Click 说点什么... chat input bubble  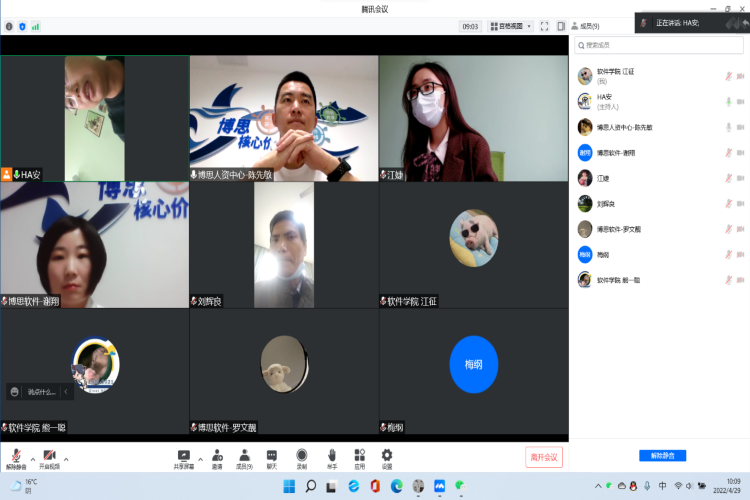pyautogui.click(x=42, y=392)
